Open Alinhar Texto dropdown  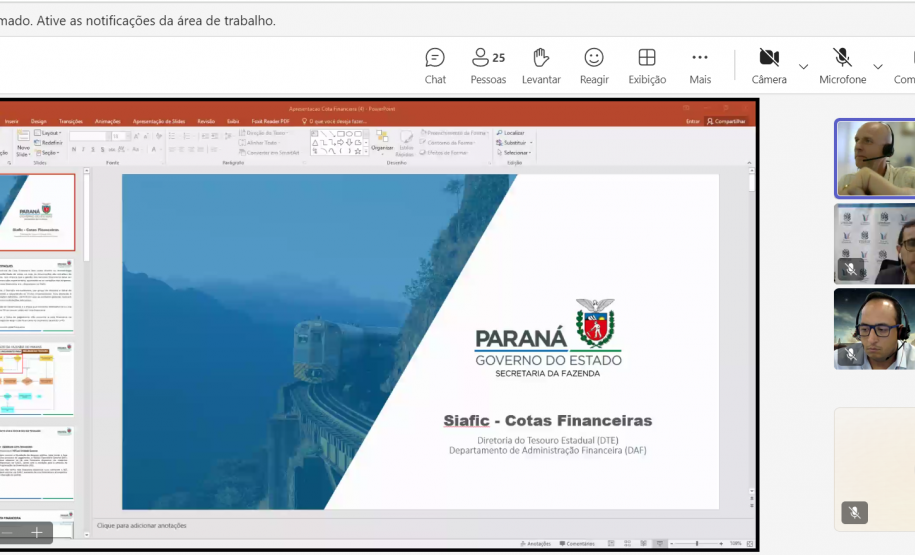coord(260,142)
